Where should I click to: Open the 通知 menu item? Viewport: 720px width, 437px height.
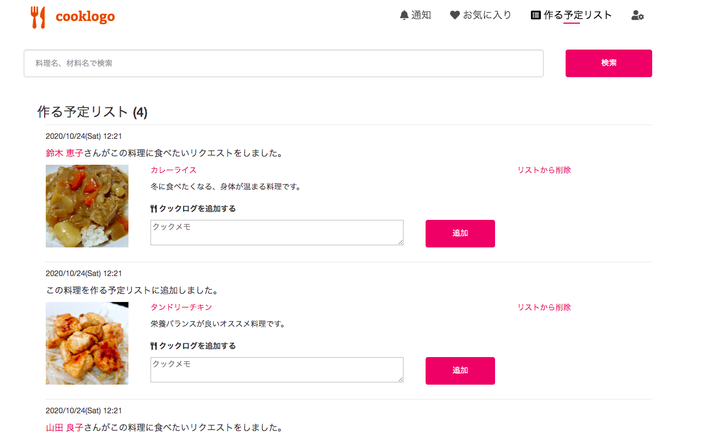point(421,16)
